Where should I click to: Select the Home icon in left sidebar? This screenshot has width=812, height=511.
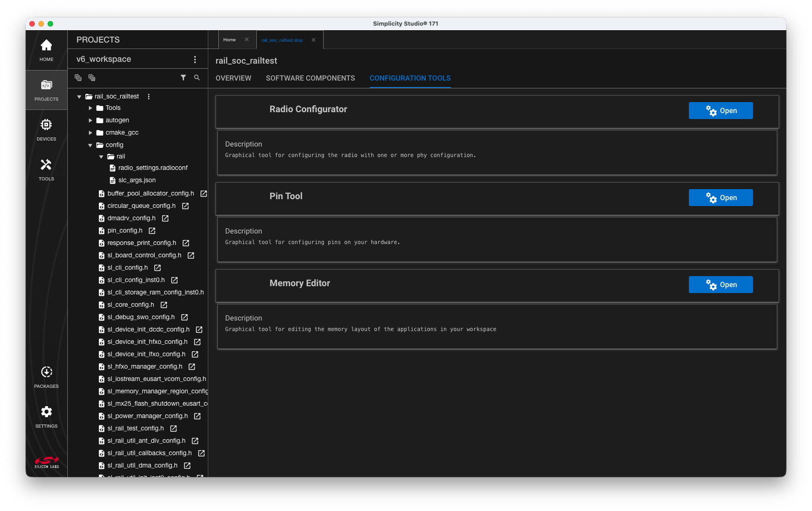click(x=46, y=45)
